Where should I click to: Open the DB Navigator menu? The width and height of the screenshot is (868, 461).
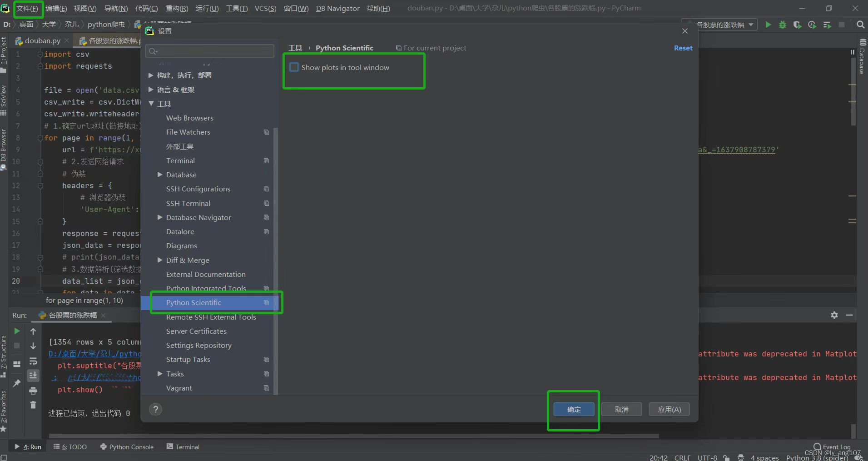337,8
